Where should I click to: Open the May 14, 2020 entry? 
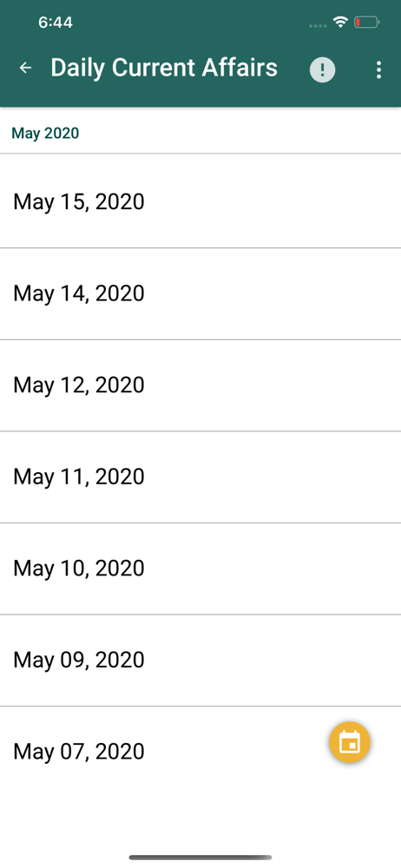click(200, 294)
